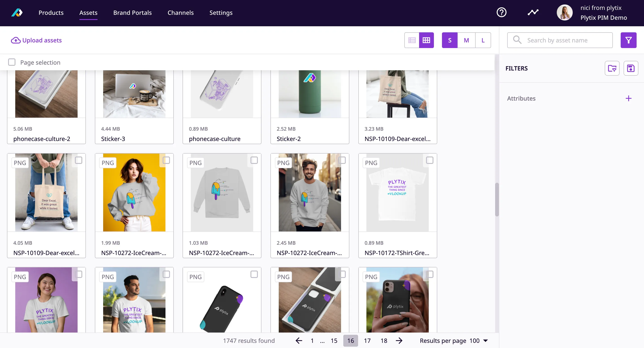The image size is (644, 348).
Task: Click the Sticker-2 file name
Action: tap(289, 139)
